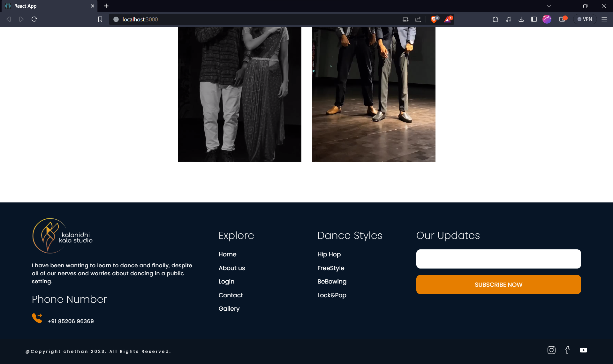This screenshot has height=364, width=613.
Task: Click the black-and-white couple dance photo
Action: pos(239,95)
